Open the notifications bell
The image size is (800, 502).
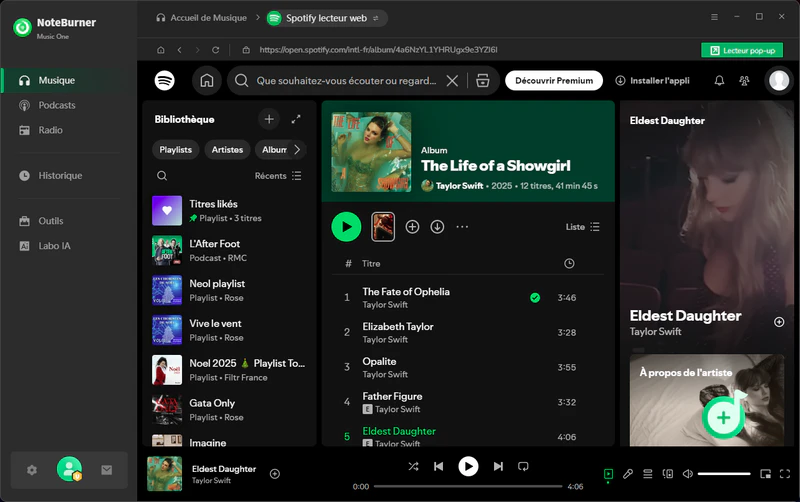718,81
